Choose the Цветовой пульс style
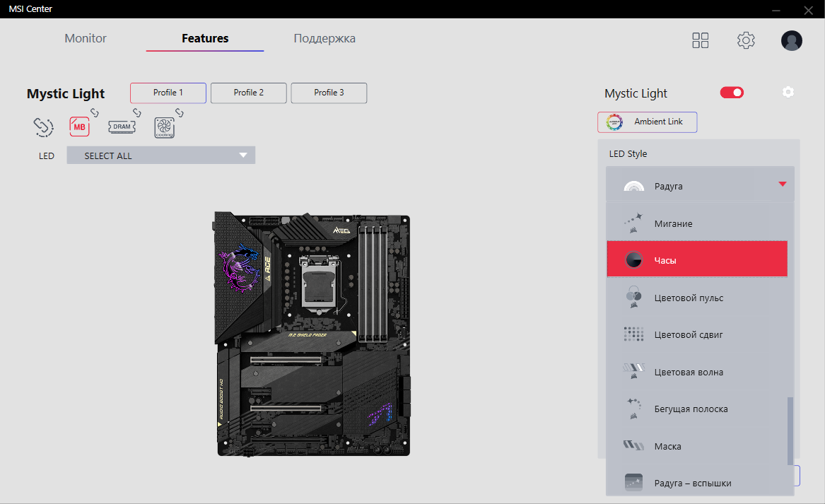The width and height of the screenshot is (825, 504). (x=697, y=298)
